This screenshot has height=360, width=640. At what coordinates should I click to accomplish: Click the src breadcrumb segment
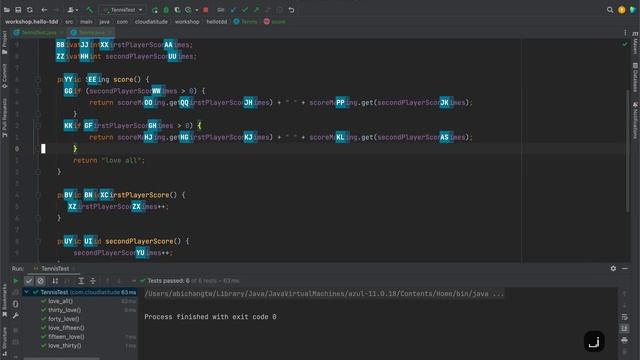[69, 22]
